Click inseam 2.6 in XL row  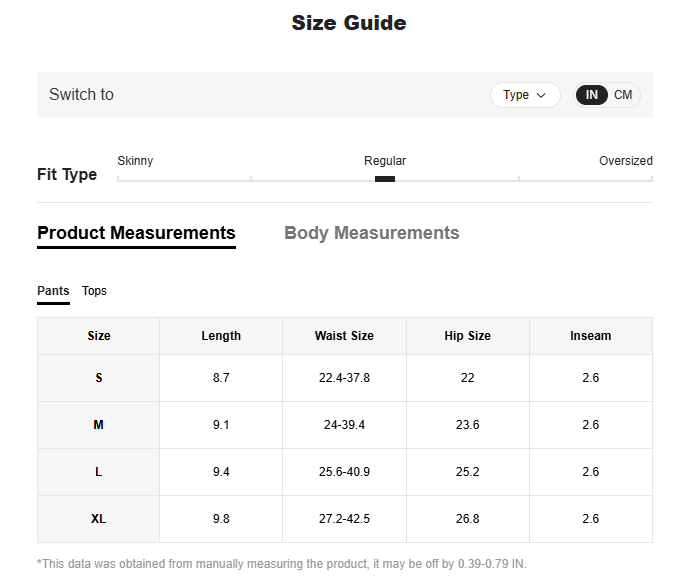tap(591, 519)
